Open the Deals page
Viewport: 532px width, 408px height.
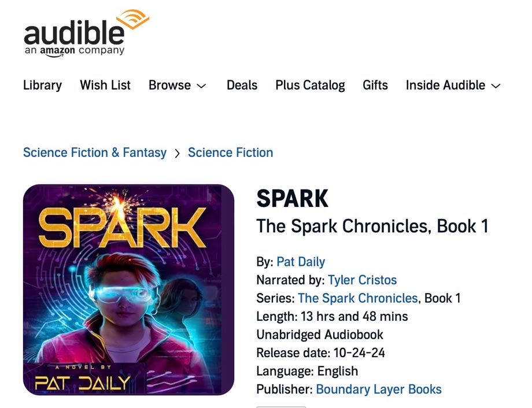click(242, 85)
